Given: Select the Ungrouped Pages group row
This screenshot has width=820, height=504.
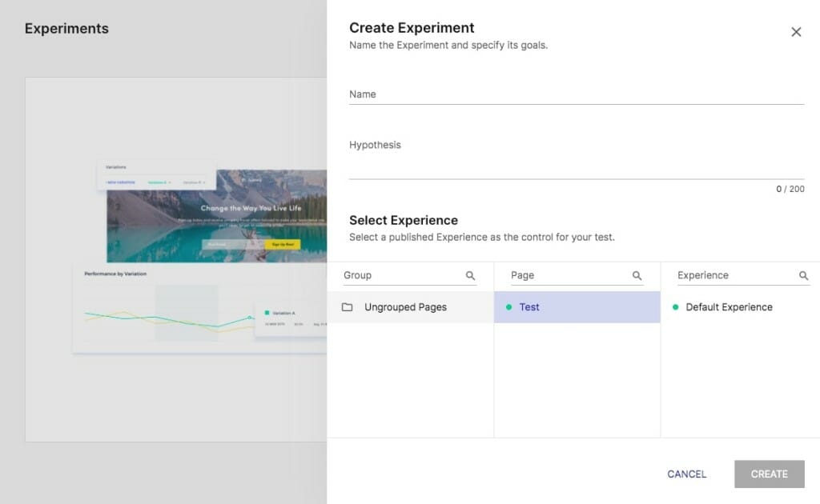Looking at the screenshot, I should (411, 307).
